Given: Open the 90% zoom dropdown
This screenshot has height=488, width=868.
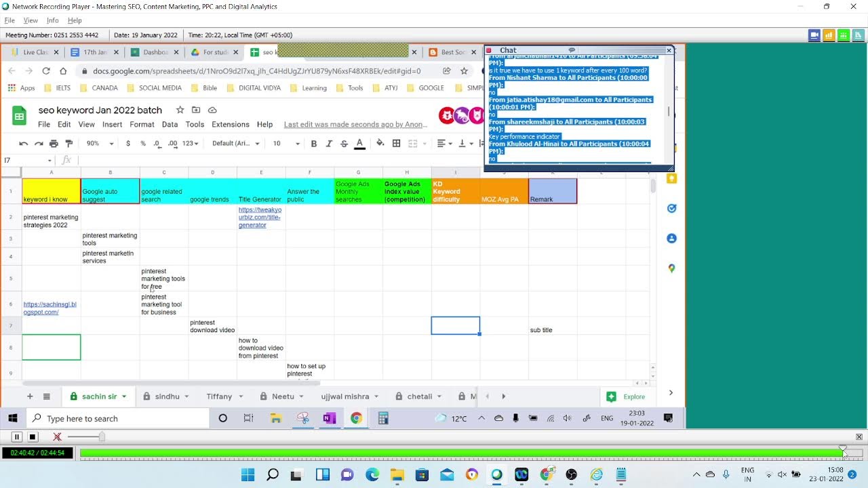Looking at the screenshot, I should [100, 144].
